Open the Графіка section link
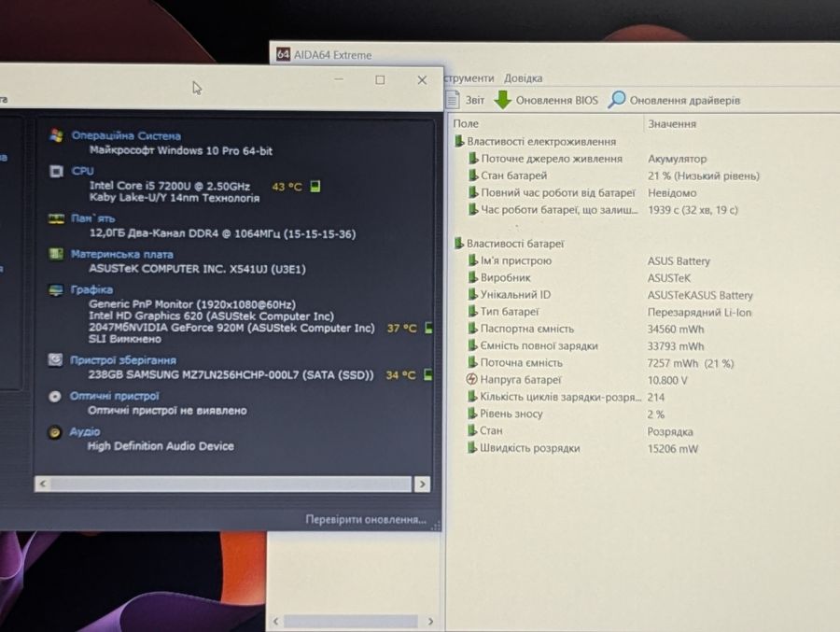840x632 pixels. pyautogui.click(x=91, y=289)
